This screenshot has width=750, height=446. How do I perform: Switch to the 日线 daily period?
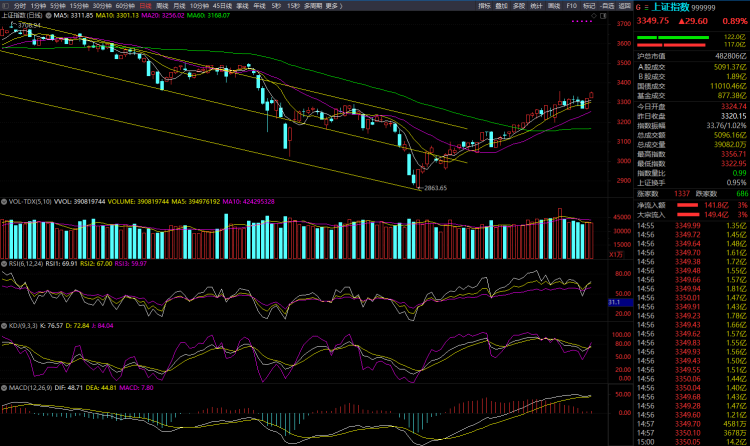tap(145, 6)
